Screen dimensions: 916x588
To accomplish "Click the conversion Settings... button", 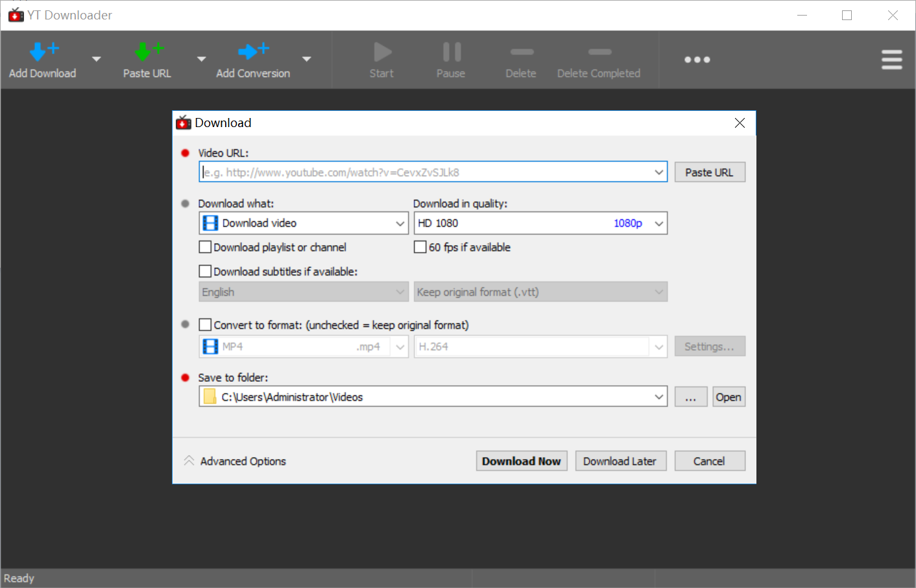I will [710, 346].
